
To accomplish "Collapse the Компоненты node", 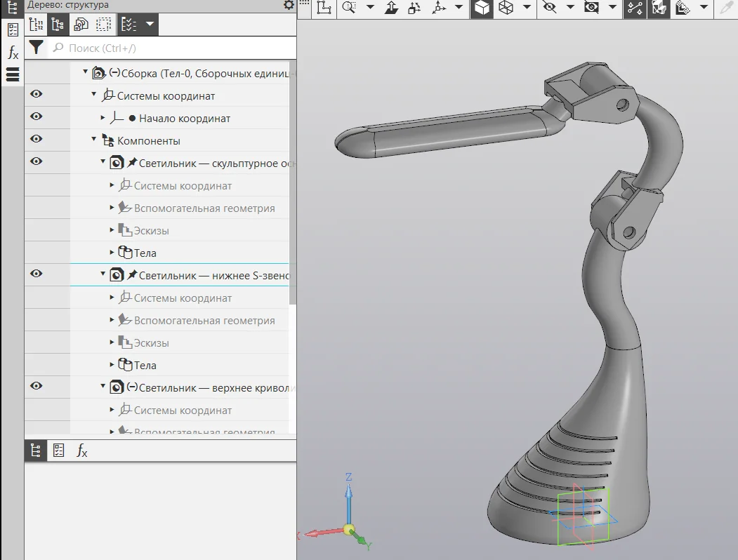I will tap(94, 140).
